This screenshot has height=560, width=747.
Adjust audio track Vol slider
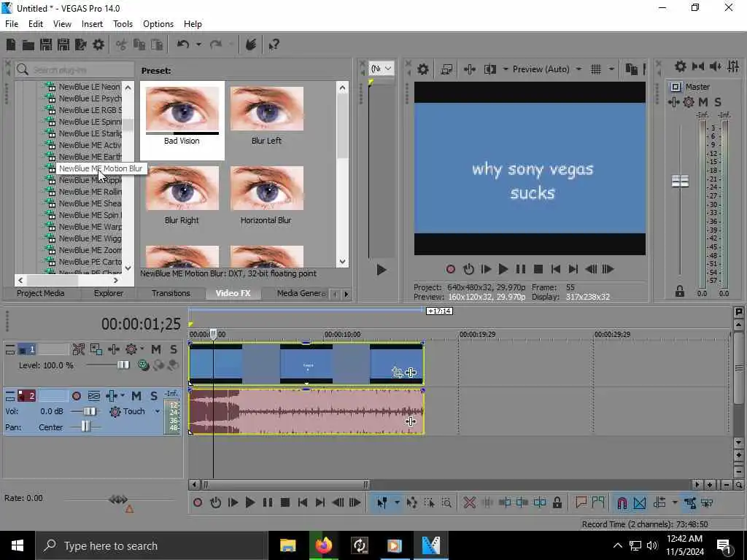click(x=89, y=411)
